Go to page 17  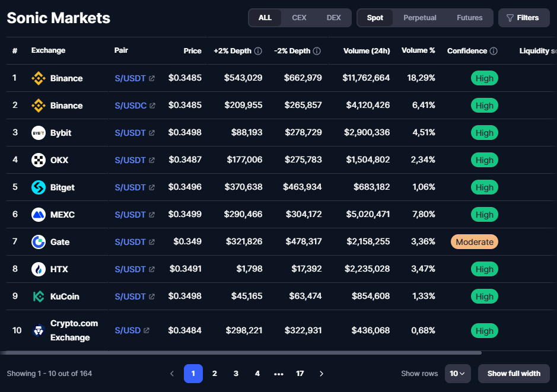(x=300, y=374)
